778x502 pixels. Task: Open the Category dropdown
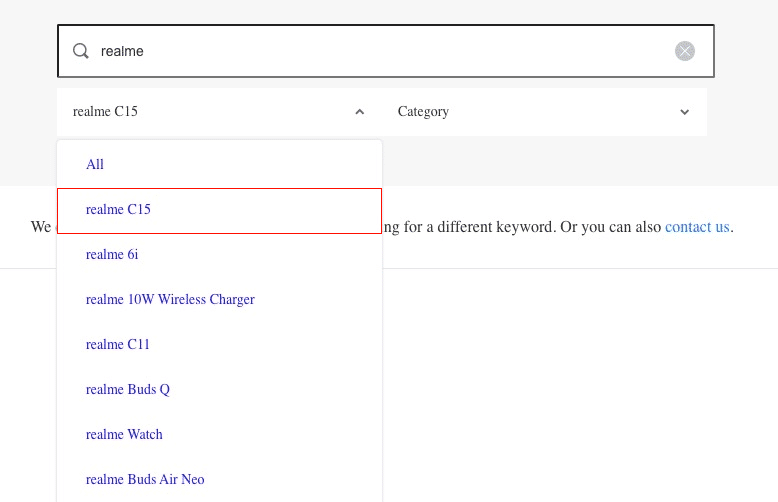point(544,112)
